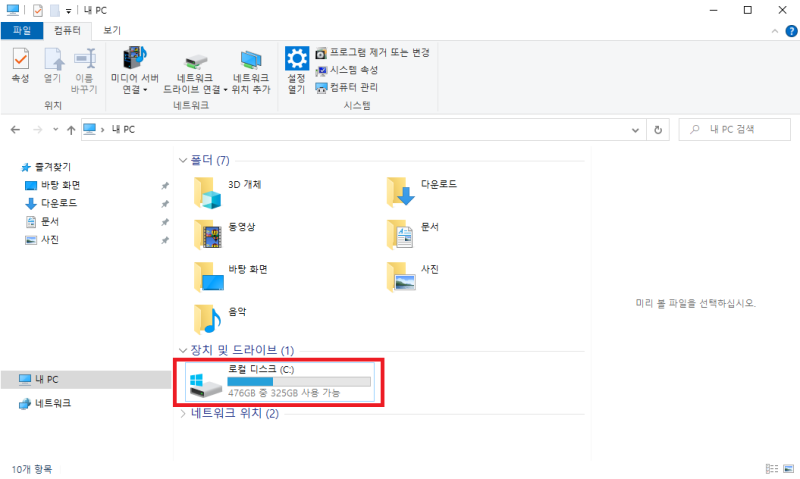Open the address bar history dropdown
This screenshot has width=800, height=479.
click(x=635, y=130)
